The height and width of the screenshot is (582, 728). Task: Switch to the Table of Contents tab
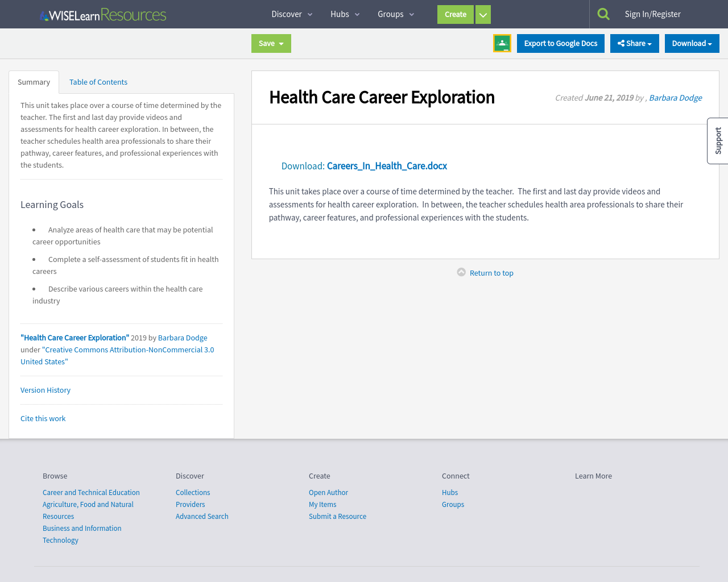pos(98,82)
